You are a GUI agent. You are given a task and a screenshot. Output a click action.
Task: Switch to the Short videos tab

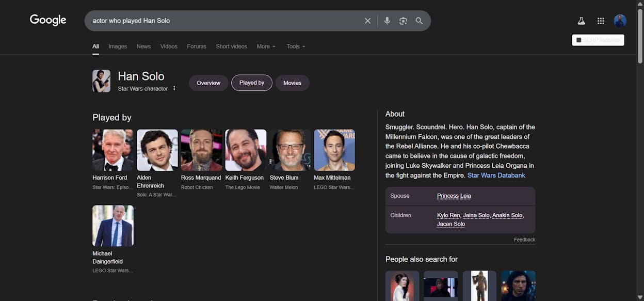(x=232, y=46)
